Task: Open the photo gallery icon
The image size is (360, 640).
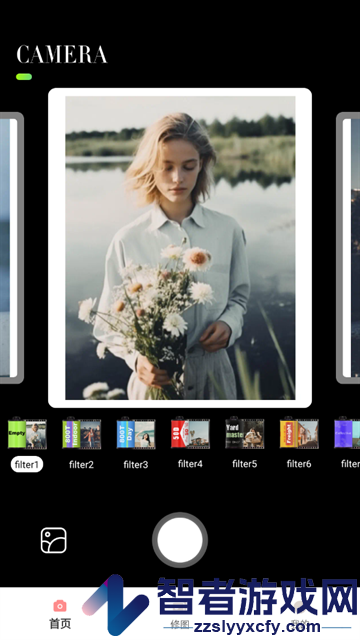Action: tap(53, 540)
